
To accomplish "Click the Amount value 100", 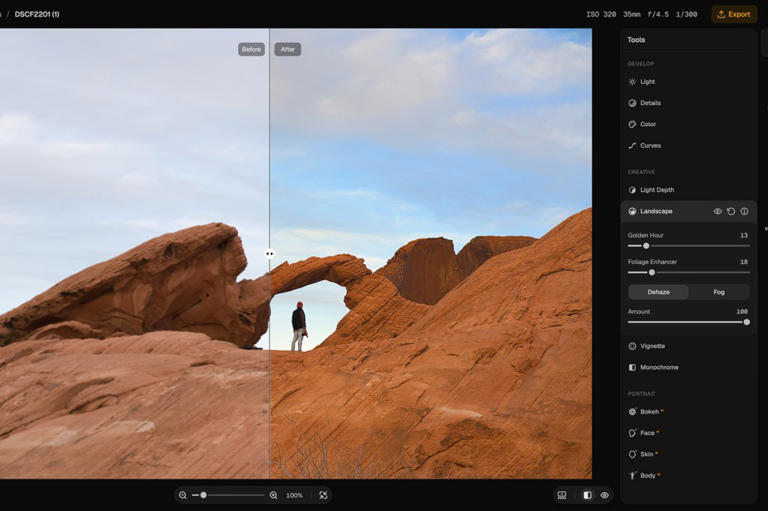I will (742, 312).
